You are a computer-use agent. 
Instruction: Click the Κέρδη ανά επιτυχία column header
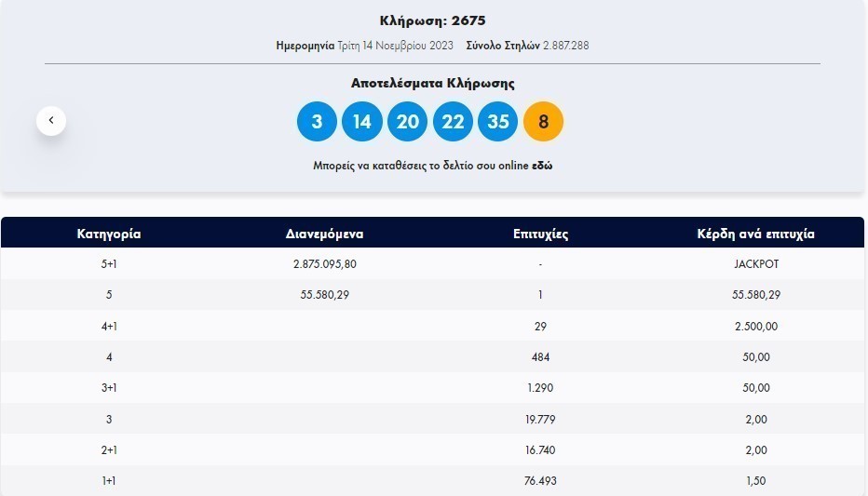[755, 234]
